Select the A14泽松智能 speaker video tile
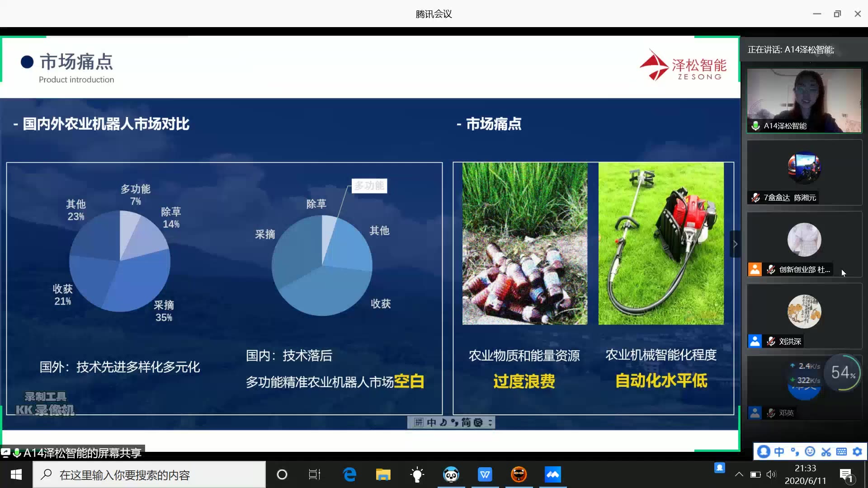Viewport: 868px width, 488px height. coord(804,100)
